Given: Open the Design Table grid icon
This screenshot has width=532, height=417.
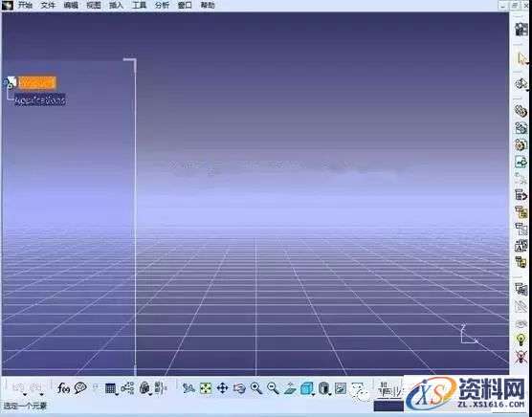Looking at the screenshot, I should pyautogui.click(x=110, y=388).
